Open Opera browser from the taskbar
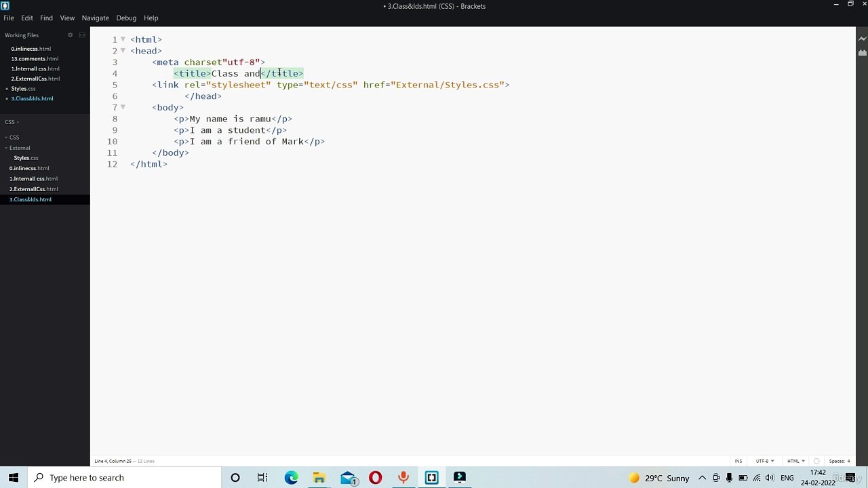Image resolution: width=868 pixels, height=488 pixels. pyautogui.click(x=375, y=478)
